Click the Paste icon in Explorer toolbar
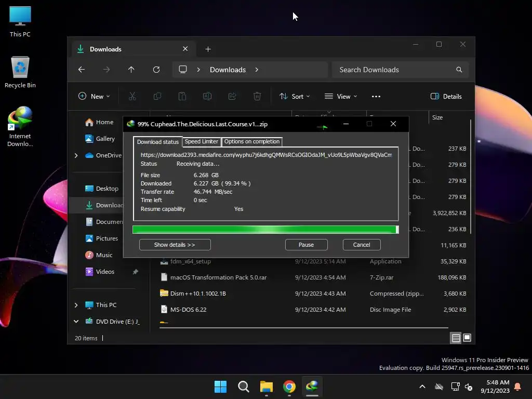532x399 pixels. tap(182, 96)
